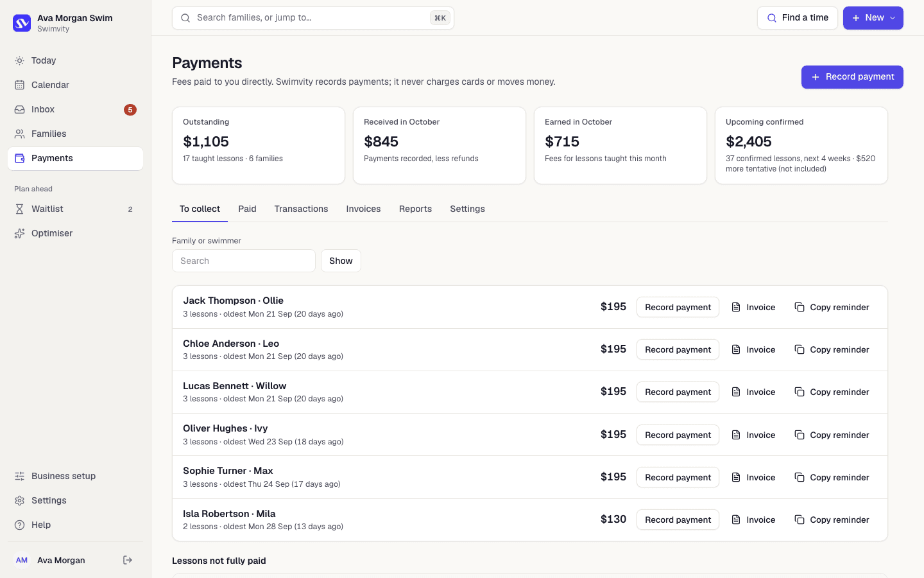Focus the Family or swimmer search field
Viewport: 924px width, 578px height.
pos(244,261)
